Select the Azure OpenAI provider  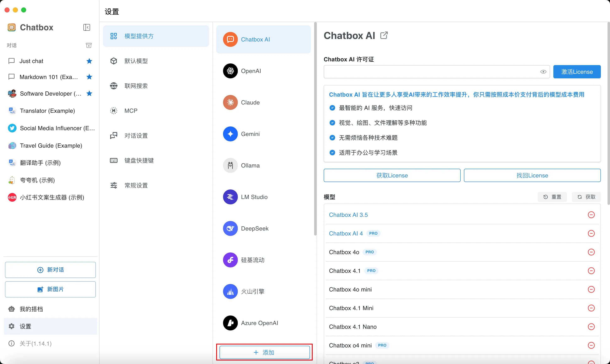click(259, 323)
